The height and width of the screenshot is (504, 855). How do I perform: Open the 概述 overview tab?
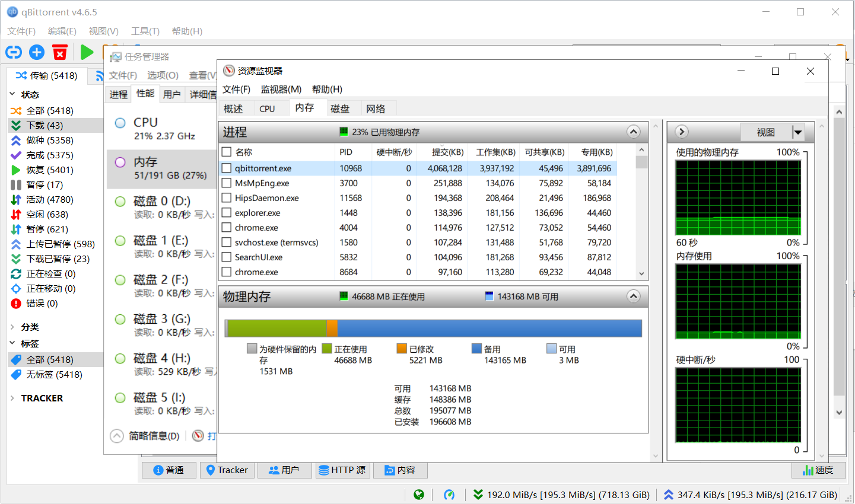(x=233, y=109)
